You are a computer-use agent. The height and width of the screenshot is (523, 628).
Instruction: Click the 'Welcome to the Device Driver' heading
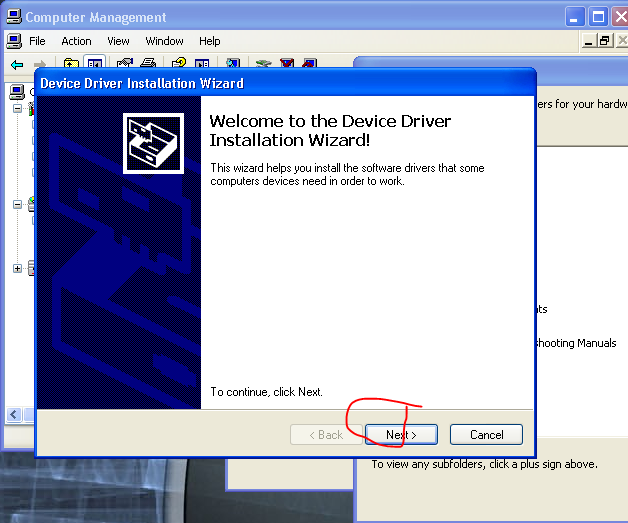(x=330, y=131)
